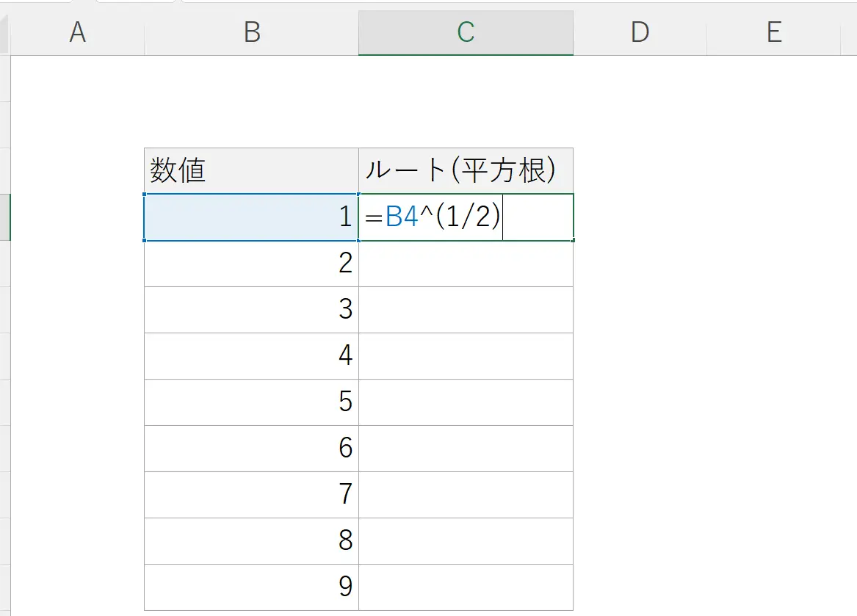Screen dimensions: 857x616
Task: Select empty root cell beside value 2
Action: [466, 264]
